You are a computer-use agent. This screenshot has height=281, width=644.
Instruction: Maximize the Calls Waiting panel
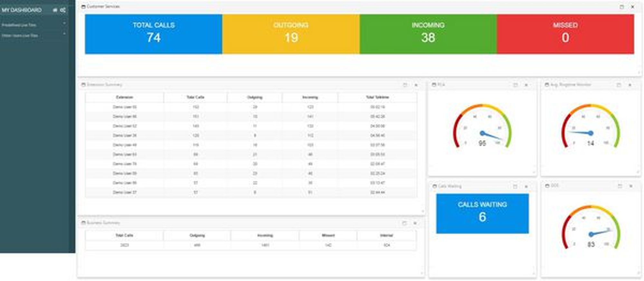[515, 186]
